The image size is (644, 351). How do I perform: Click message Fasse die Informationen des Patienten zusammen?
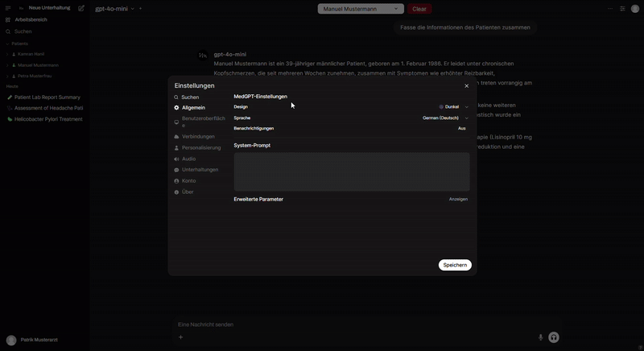point(465,27)
